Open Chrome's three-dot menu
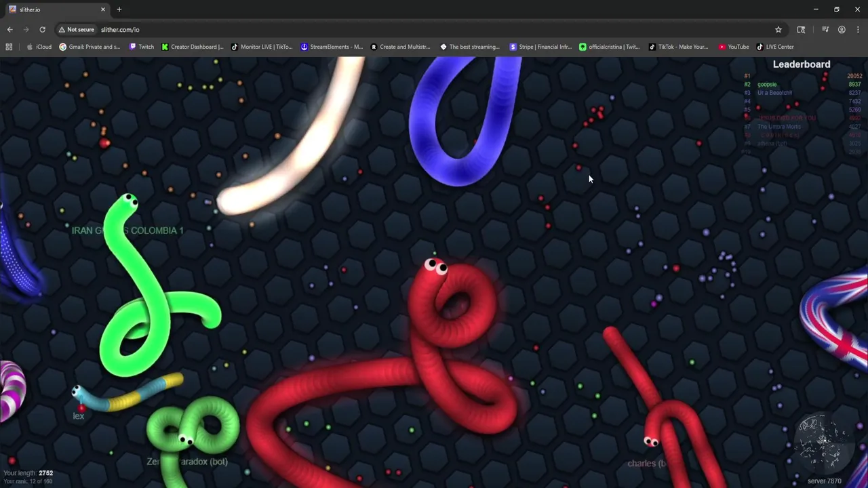Viewport: 868px width, 488px height. pyautogui.click(x=858, y=30)
